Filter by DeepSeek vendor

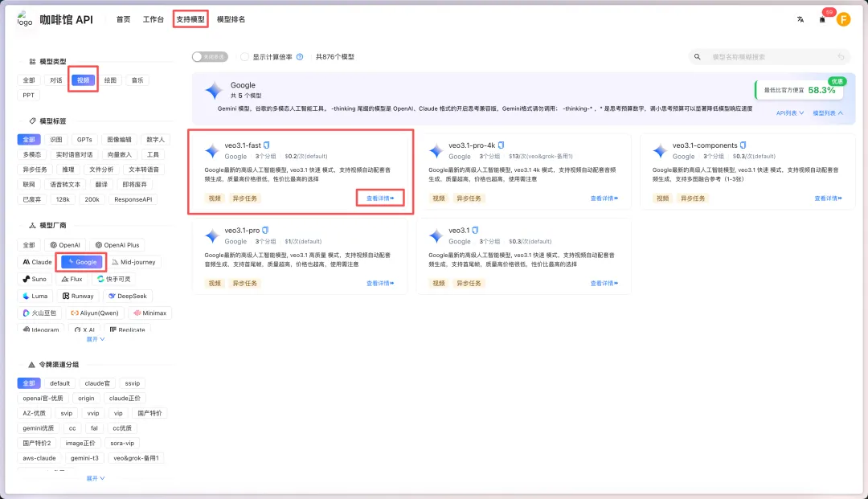[128, 296]
